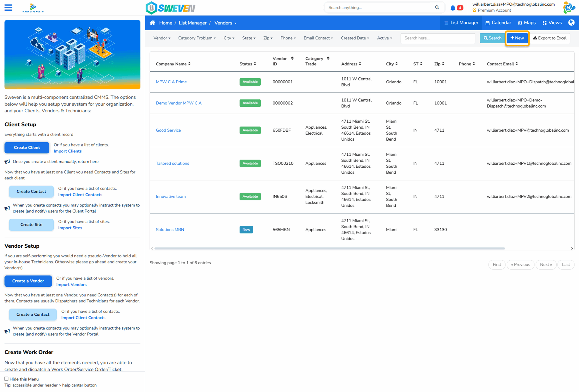Screen dimensions: 579x392
Task: Open the Phone filter dropdown
Action: [288, 38]
